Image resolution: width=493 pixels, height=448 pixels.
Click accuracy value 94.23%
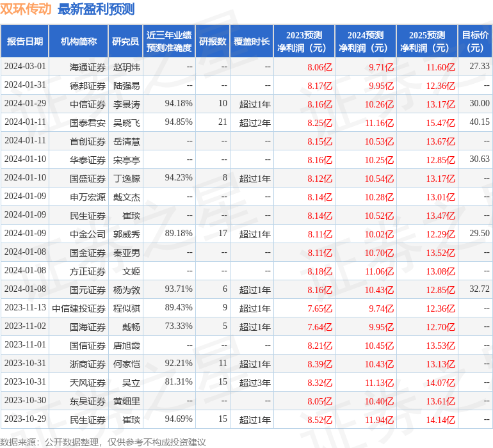point(179,178)
